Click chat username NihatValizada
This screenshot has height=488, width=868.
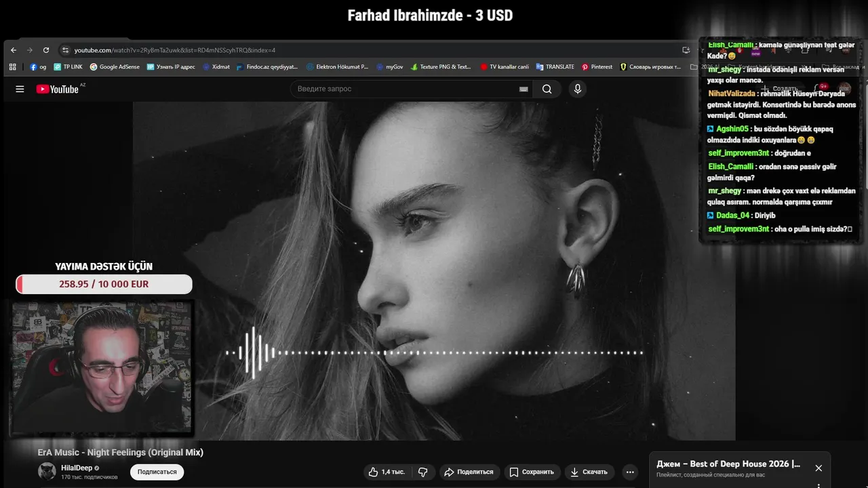[x=732, y=94]
